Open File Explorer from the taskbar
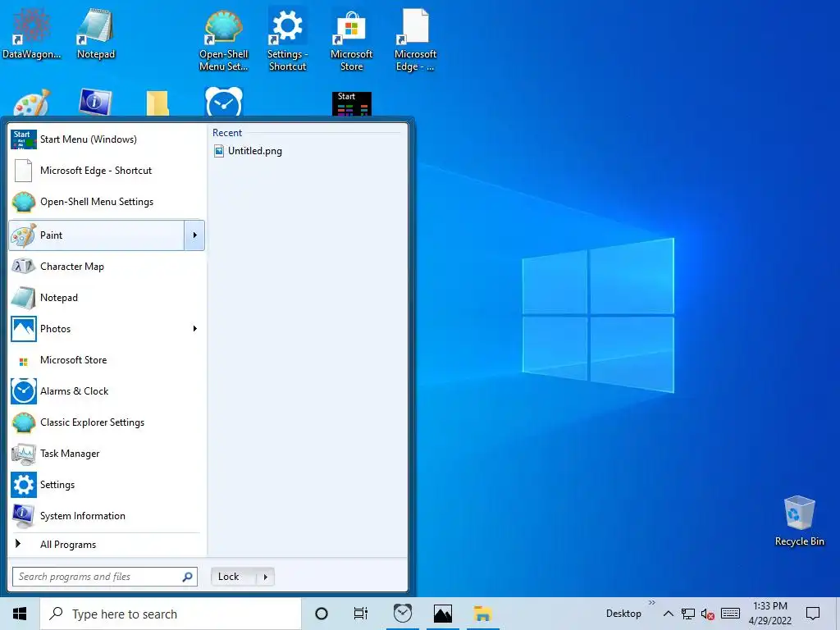Screen dimensions: 840x630 tap(482, 614)
